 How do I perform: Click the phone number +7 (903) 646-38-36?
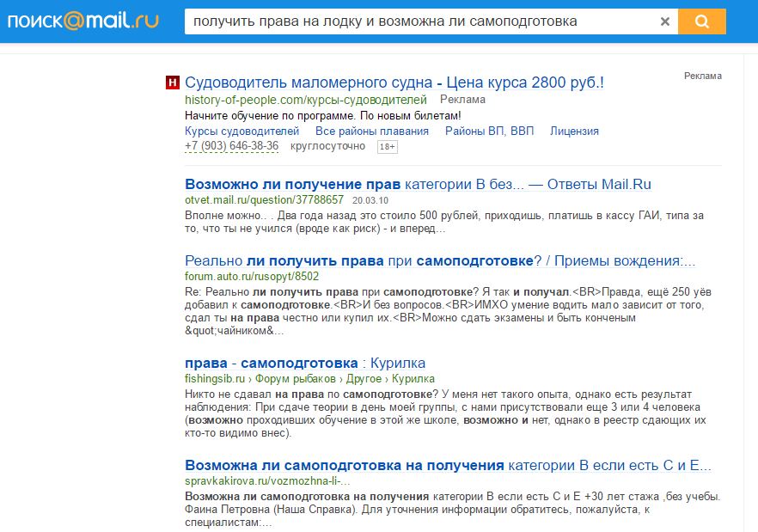coord(231,146)
